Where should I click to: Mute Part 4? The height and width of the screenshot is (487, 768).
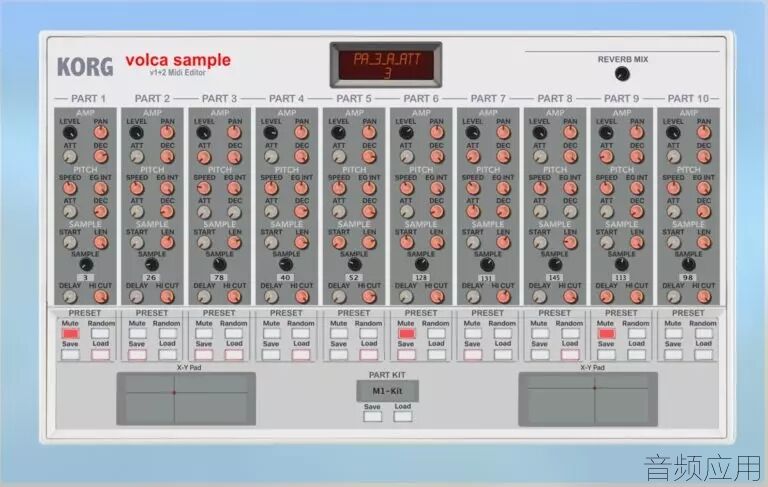[271, 334]
